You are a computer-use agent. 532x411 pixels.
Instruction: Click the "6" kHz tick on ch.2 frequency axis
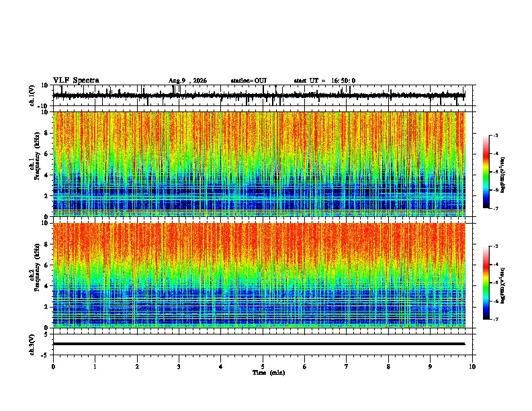point(47,265)
